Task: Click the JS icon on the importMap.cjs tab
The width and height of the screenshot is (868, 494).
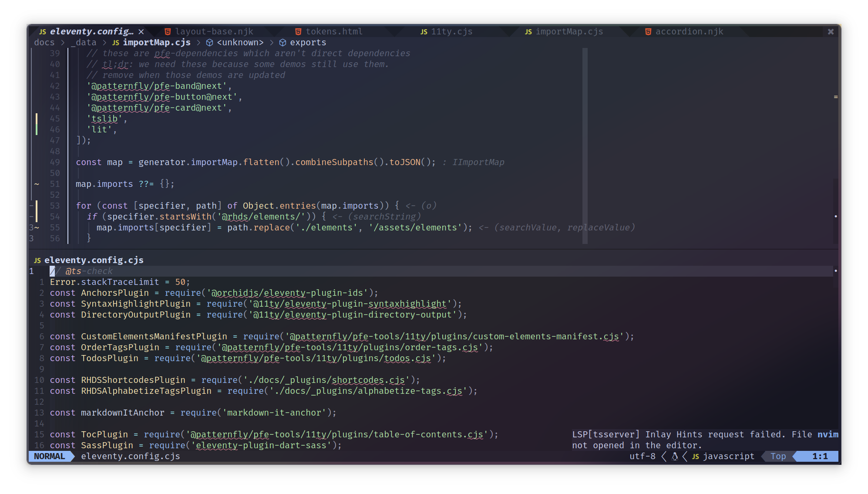Action: point(528,31)
